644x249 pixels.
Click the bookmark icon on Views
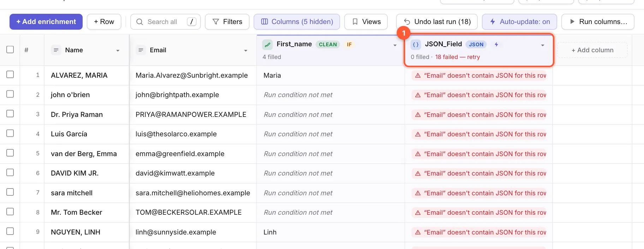355,22
